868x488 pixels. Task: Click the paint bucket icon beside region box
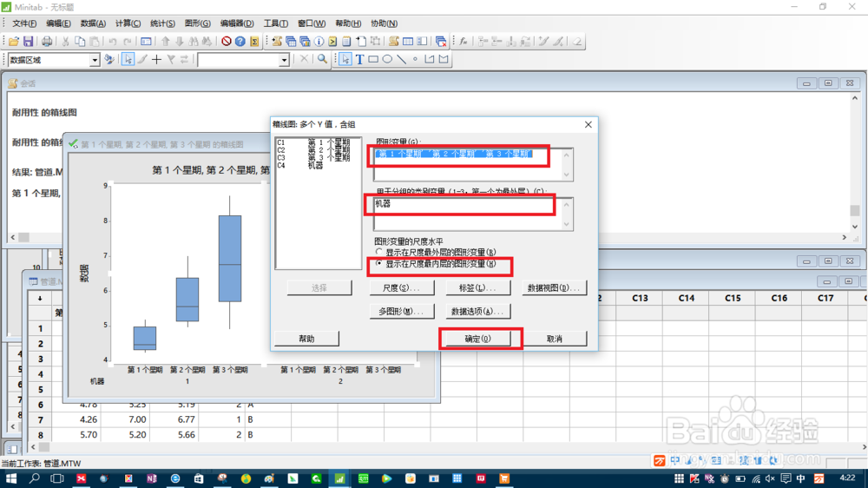109,59
